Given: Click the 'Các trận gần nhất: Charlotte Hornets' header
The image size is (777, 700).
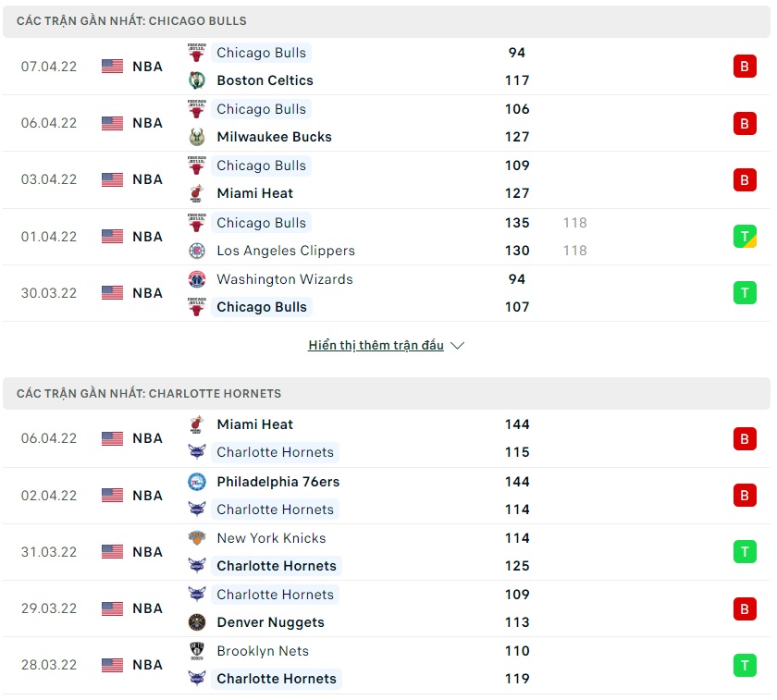Looking at the screenshot, I should 149,393.
